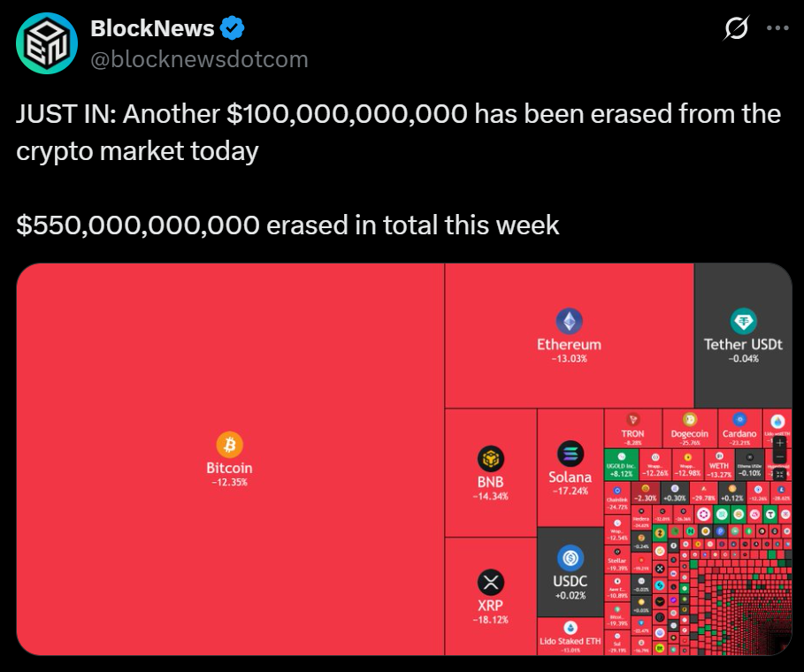The height and width of the screenshot is (672, 804).
Task: Open the BlockNews display name link
Action: pos(152,28)
